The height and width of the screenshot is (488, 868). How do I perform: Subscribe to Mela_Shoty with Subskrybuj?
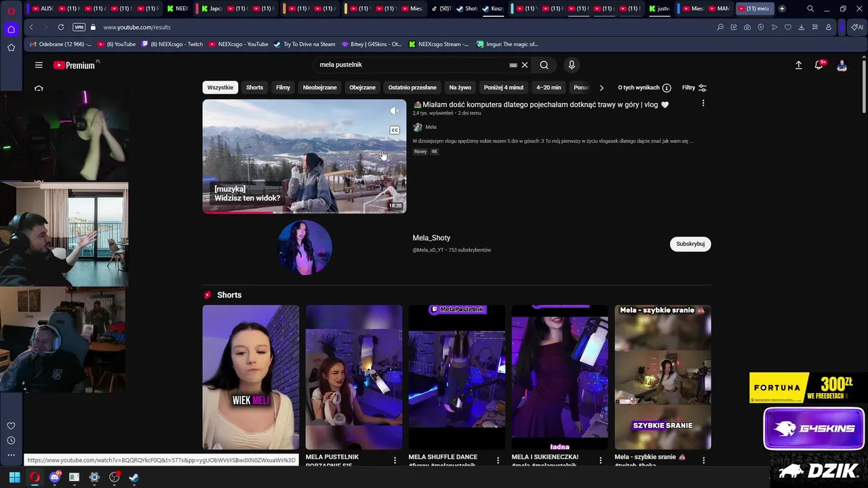[690, 244]
